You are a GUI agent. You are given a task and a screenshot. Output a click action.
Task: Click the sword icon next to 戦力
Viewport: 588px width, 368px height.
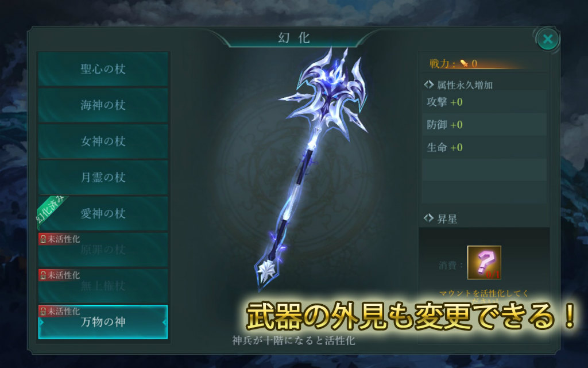464,63
